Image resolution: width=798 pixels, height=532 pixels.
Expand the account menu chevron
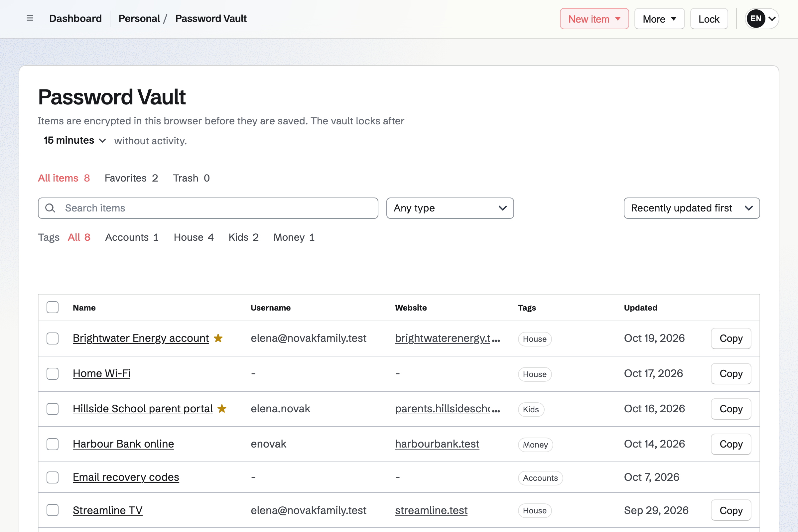click(771, 19)
